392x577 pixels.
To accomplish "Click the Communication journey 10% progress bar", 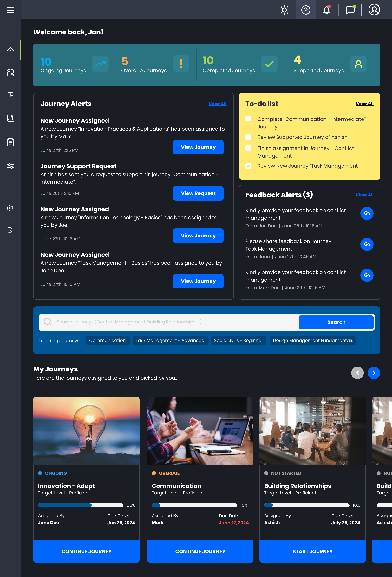I will click(195, 505).
